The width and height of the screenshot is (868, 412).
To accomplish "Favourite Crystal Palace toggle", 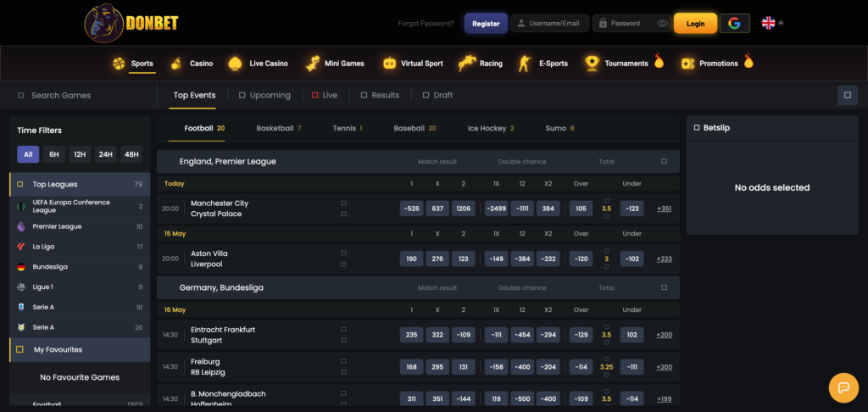I will [344, 214].
